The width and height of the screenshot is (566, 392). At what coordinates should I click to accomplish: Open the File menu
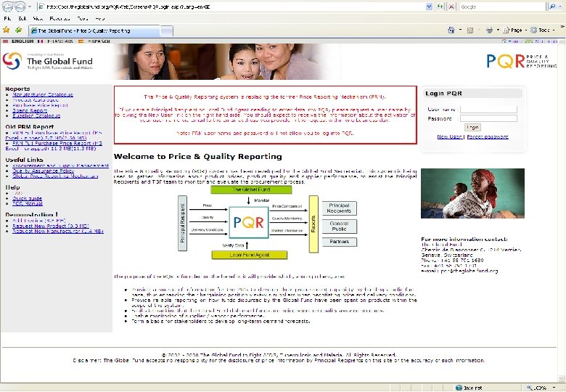coord(7,18)
